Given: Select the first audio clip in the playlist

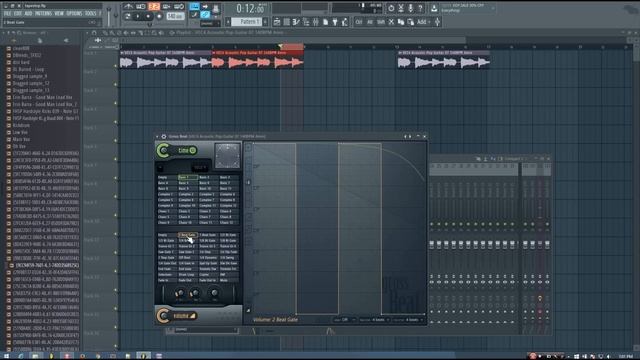Looking at the screenshot, I should tap(166, 59).
